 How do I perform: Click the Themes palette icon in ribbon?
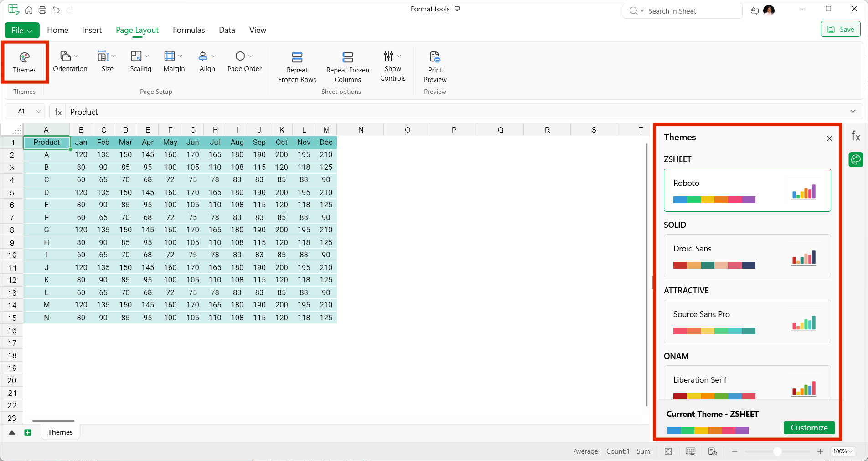25,57
